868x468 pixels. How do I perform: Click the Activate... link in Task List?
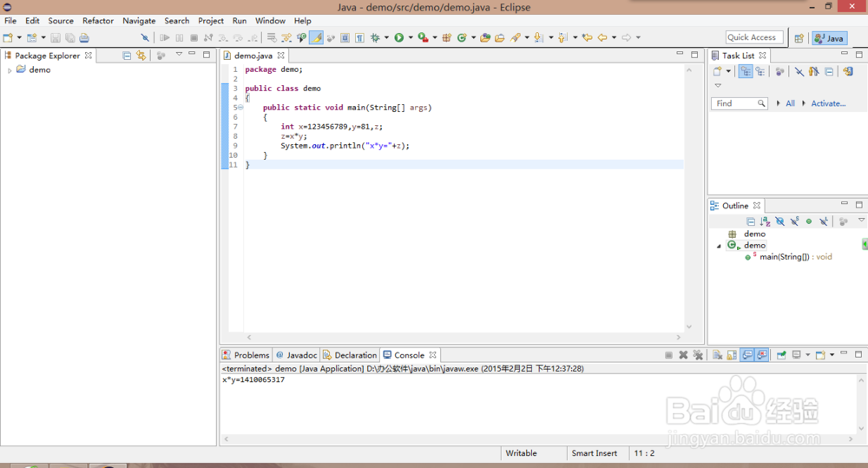828,103
